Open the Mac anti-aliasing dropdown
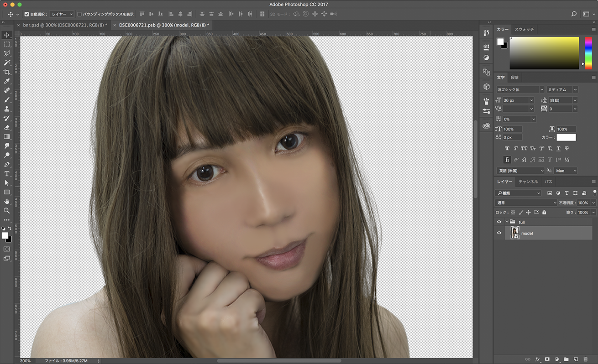Screen dimensions: 598x364 566,171
